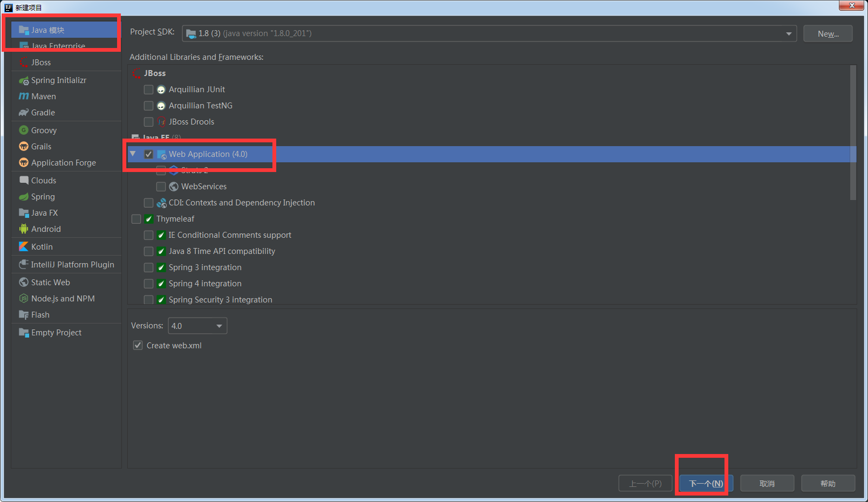Open the Node.js and NPM project type
Screen dimensions: 868x502
(x=63, y=298)
